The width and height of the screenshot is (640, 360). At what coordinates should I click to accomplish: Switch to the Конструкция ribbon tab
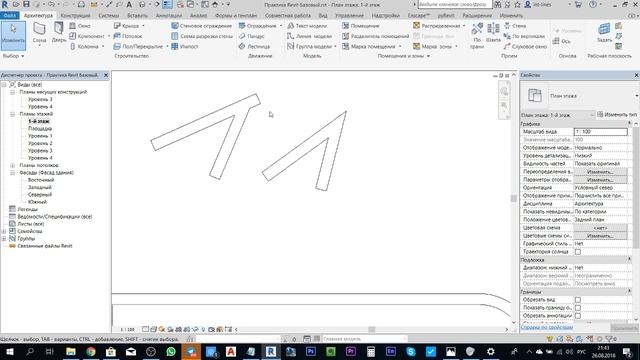tap(76, 16)
